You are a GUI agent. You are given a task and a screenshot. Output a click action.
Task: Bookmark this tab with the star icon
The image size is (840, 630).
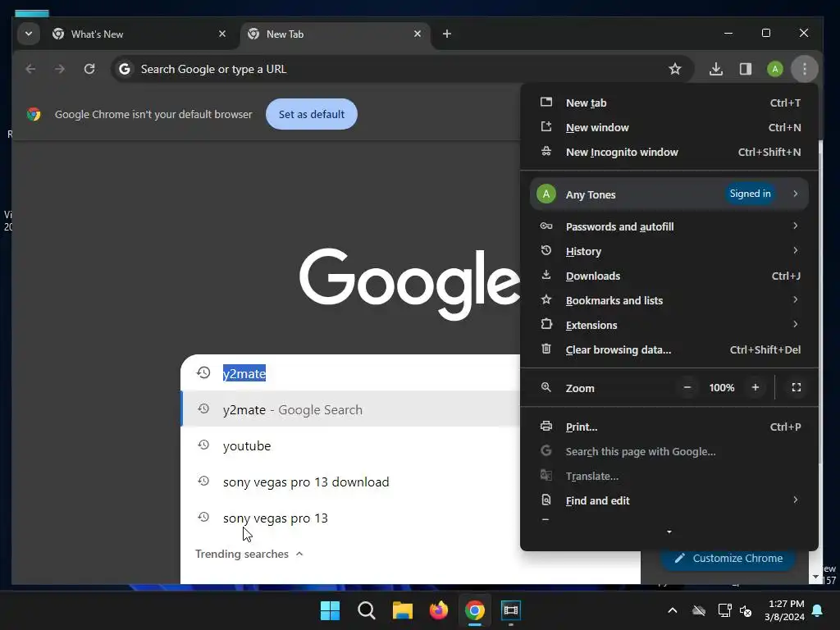[675, 69]
